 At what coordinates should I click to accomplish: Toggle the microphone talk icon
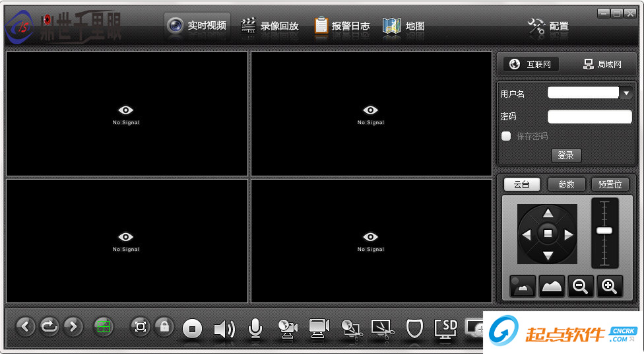[x=255, y=329]
